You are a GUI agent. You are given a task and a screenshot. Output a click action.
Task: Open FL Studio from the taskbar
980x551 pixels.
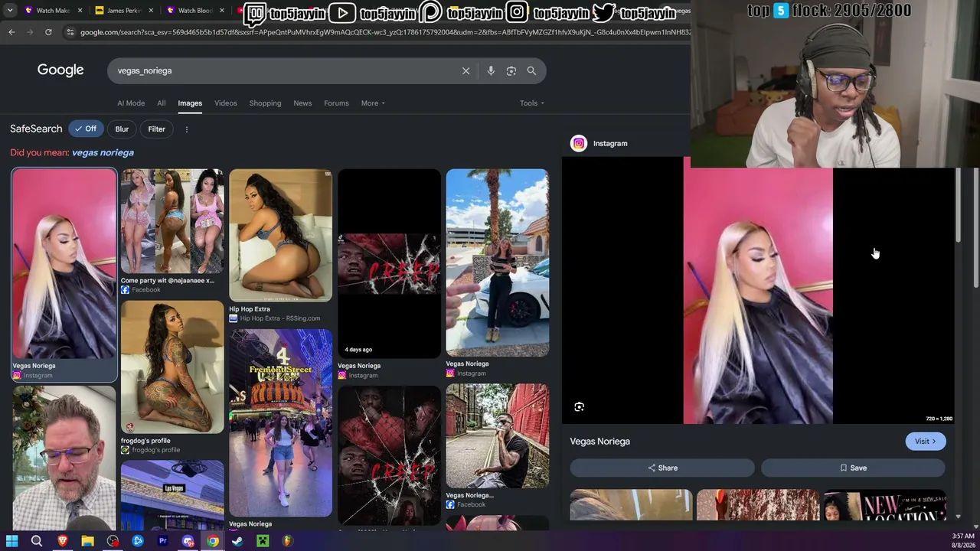point(287,541)
